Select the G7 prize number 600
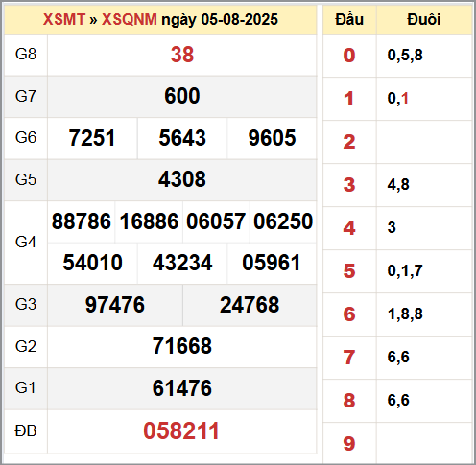Image resolution: width=476 pixels, height=465 pixels. [182, 96]
